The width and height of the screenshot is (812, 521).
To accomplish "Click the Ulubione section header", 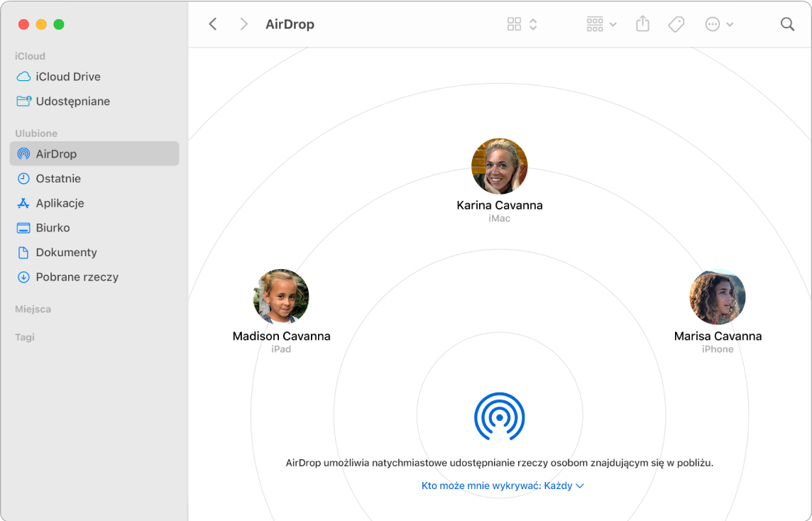I will (x=35, y=133).
